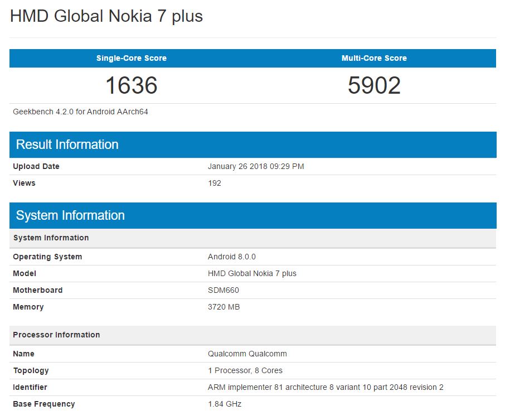Select the Multi-Core Score header

[x=374, y=58]
